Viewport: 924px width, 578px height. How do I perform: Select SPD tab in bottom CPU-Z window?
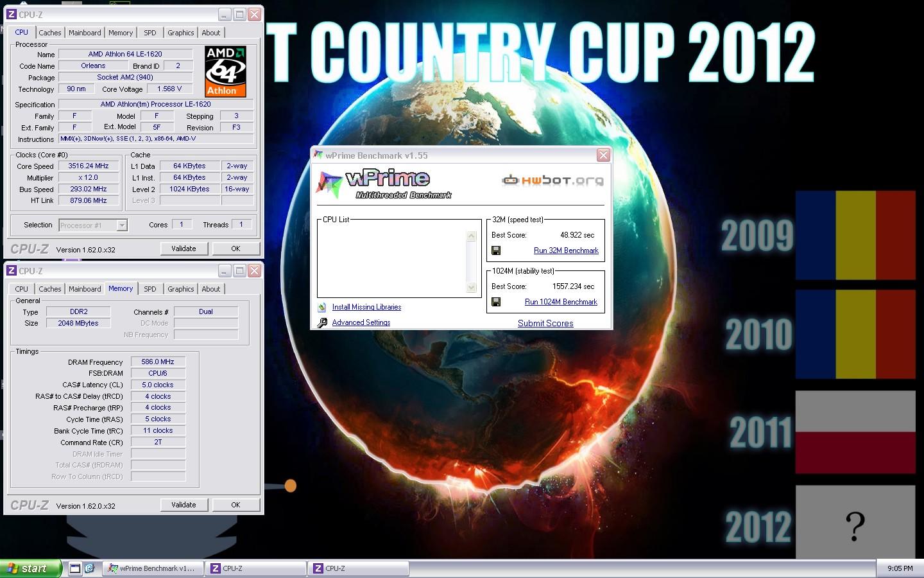150,289
